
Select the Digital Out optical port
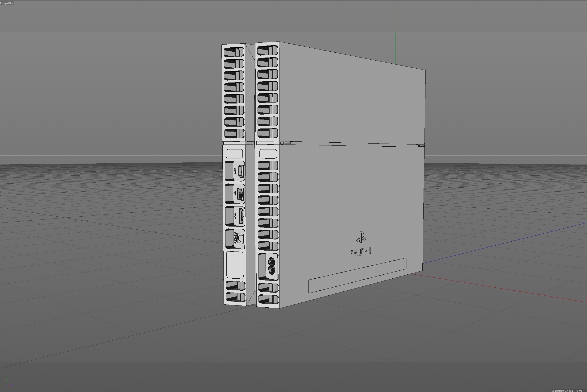(x=239, y=238)
